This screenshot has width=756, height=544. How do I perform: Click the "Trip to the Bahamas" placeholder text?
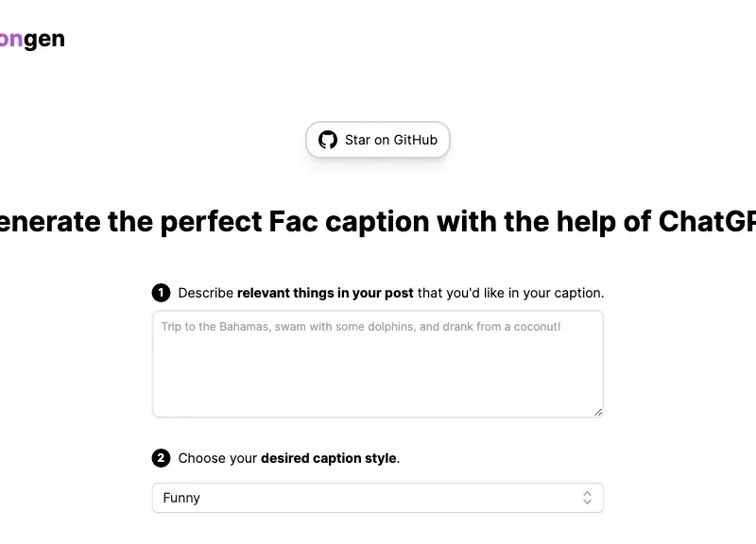click(x=361, y=327)
